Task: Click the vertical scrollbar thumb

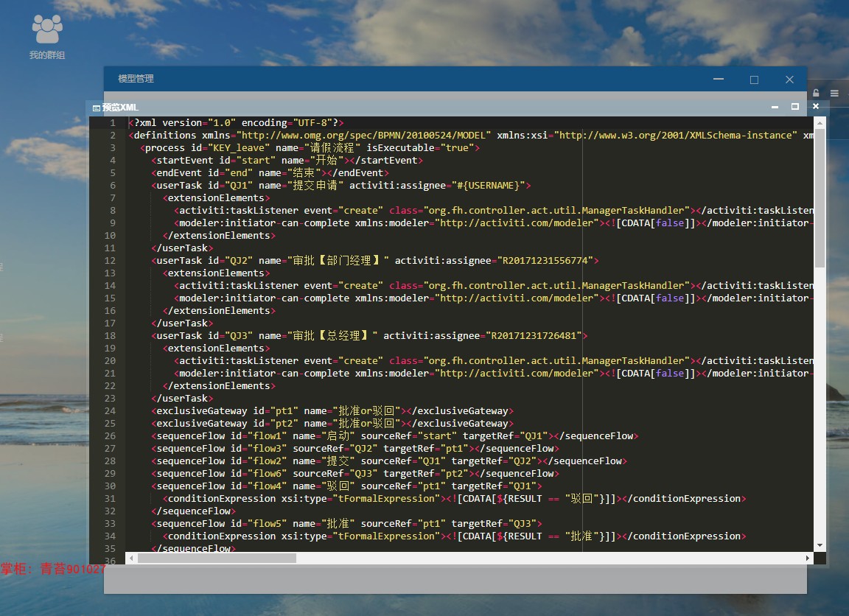Action: point(820,198)
